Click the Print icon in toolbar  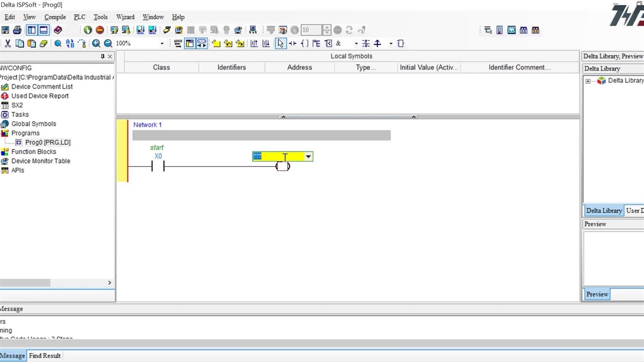point(17,30)
